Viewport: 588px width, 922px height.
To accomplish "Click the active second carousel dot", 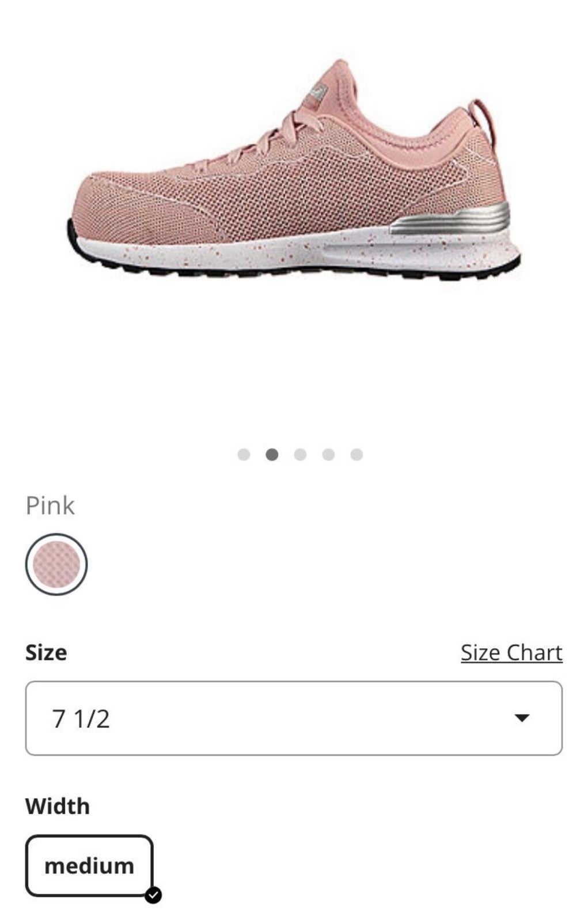I will (x=272, y=455).
